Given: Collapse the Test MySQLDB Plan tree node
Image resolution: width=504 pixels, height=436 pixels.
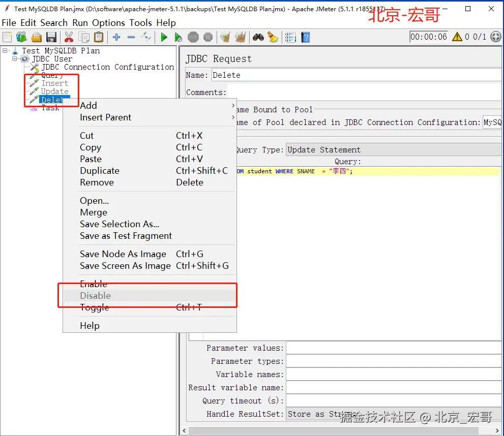Looking at the screenshot, I should pos(5,50).
